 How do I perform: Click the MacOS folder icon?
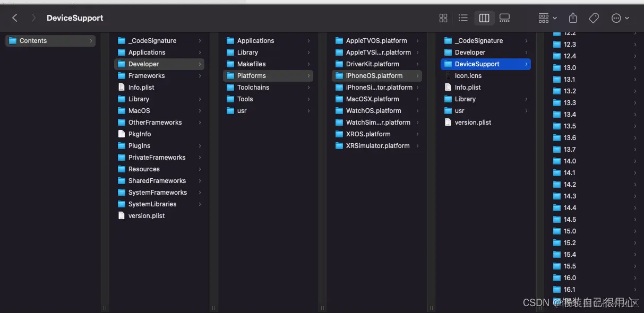click(x=122, y=111)
